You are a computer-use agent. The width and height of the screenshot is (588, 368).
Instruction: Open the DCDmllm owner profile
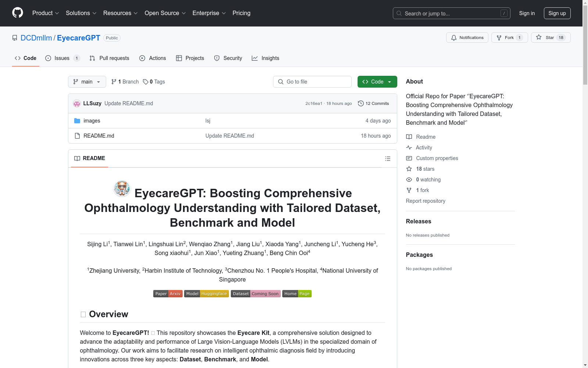click(36, 38)
